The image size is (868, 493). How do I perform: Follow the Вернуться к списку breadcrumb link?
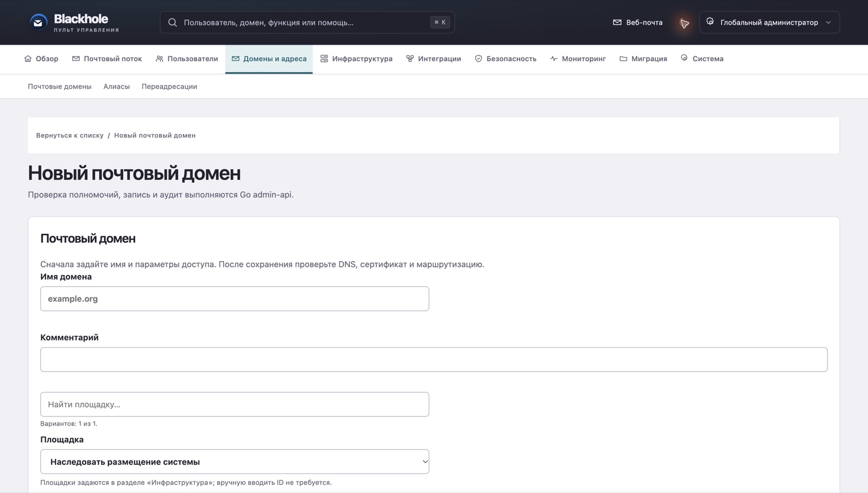tap(70, 136)
